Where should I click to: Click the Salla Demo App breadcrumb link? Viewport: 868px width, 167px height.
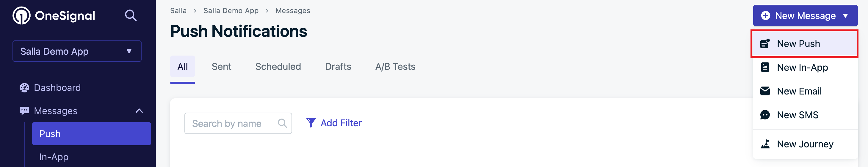point(231,11)
